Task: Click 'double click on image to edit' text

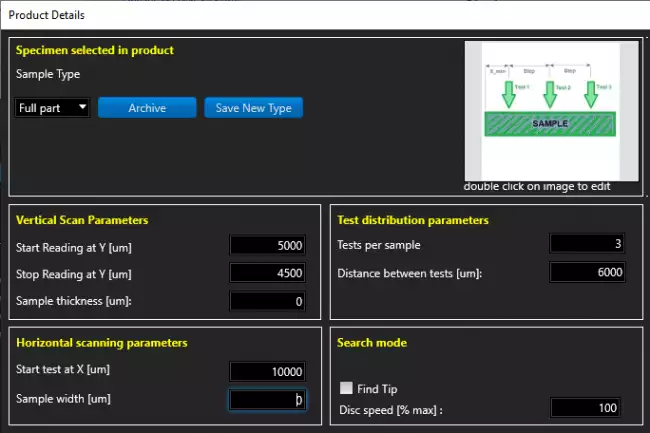Action: click(537, 186)
